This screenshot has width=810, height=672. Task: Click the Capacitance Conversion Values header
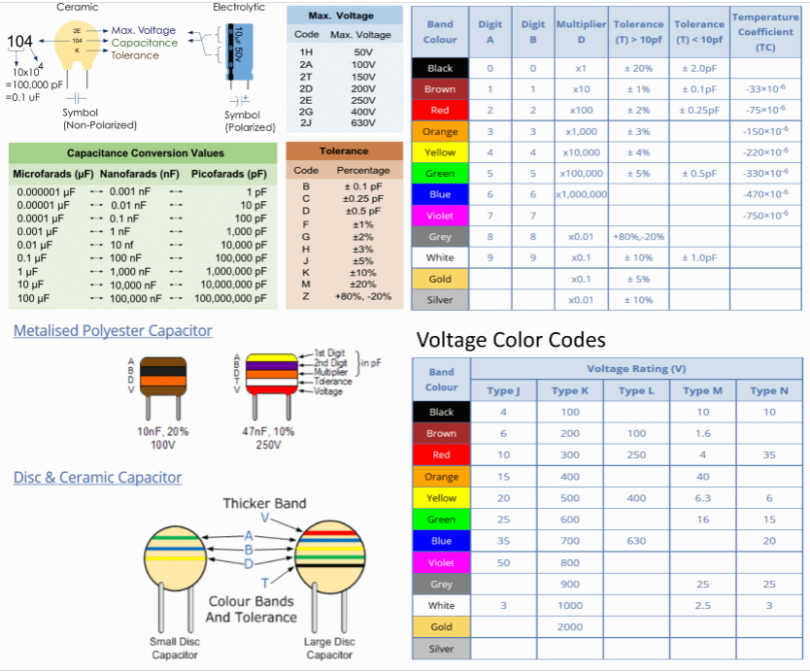(145, 153)
